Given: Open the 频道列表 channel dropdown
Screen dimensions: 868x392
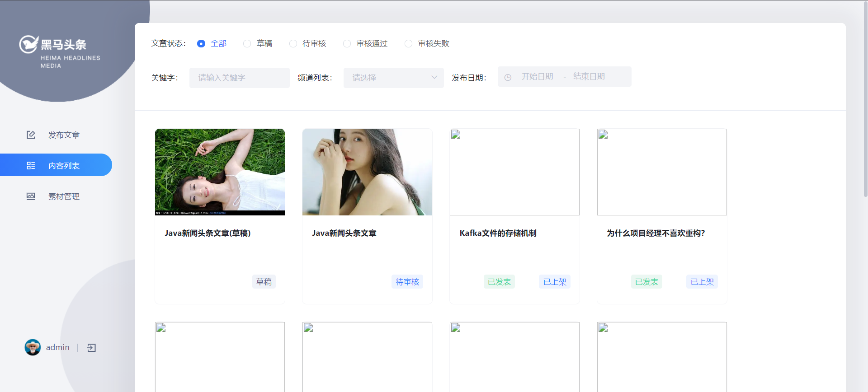Looking at the screenshot, I should pos(394,78).
